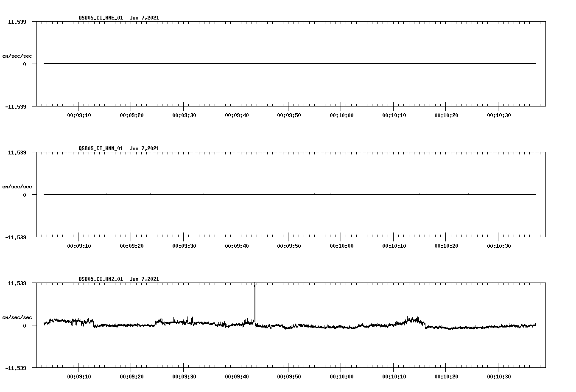Click 00:10:20 label under the HNN plot
576x392 pixels.
[x=446, y=246]
